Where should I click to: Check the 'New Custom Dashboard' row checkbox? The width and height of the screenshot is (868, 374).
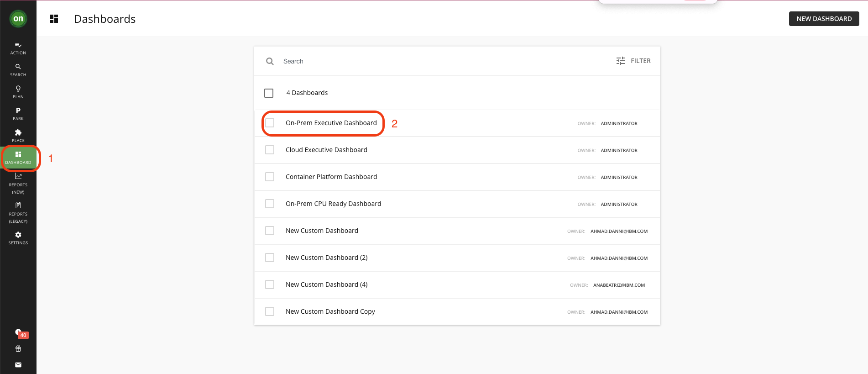pyautogui.click(x=270, y=231)
